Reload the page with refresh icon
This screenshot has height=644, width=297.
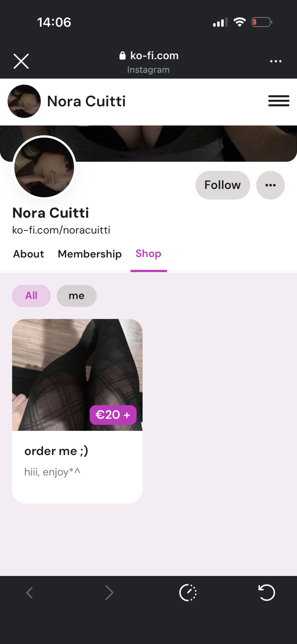(266, 593)
